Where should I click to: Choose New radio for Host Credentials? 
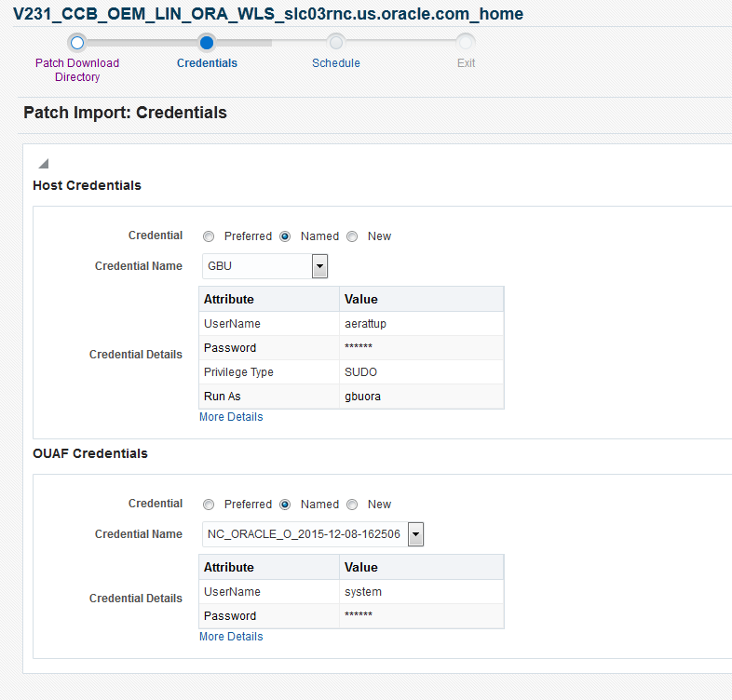coord(352,236)
